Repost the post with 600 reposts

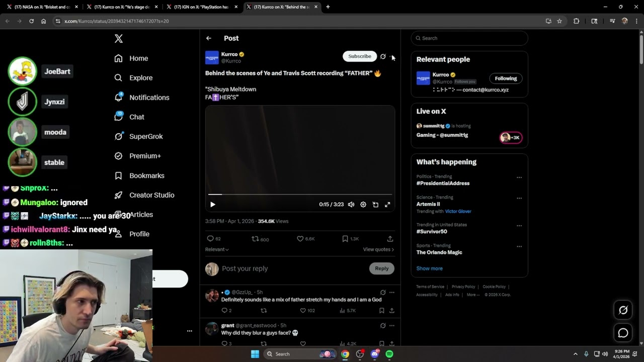pyautogui.click(x=260, y=239)
